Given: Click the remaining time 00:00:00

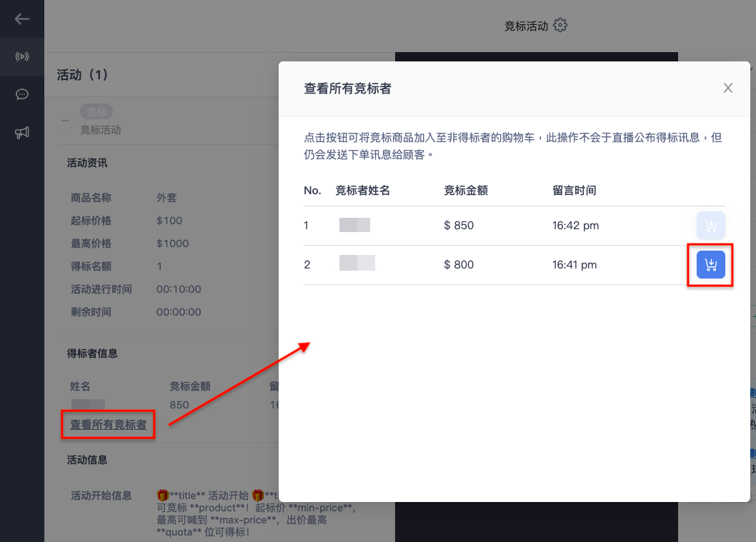Looking at the screenshot, I should point(179,312).
